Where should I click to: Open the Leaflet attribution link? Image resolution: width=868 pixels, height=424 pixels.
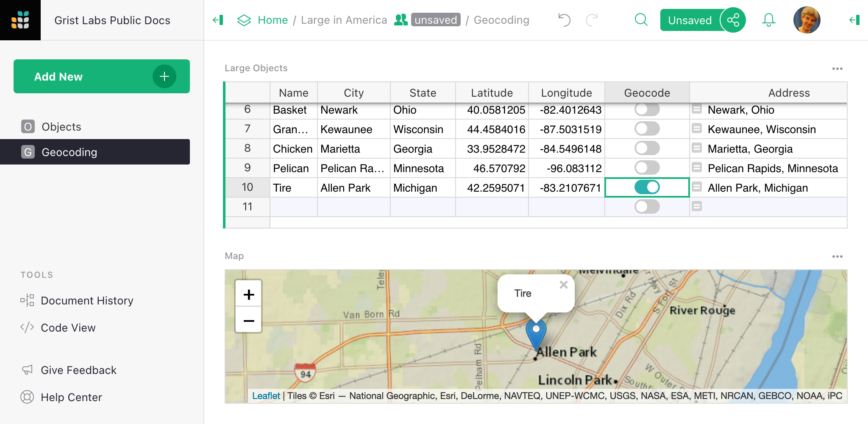click(x=266, y=395)
